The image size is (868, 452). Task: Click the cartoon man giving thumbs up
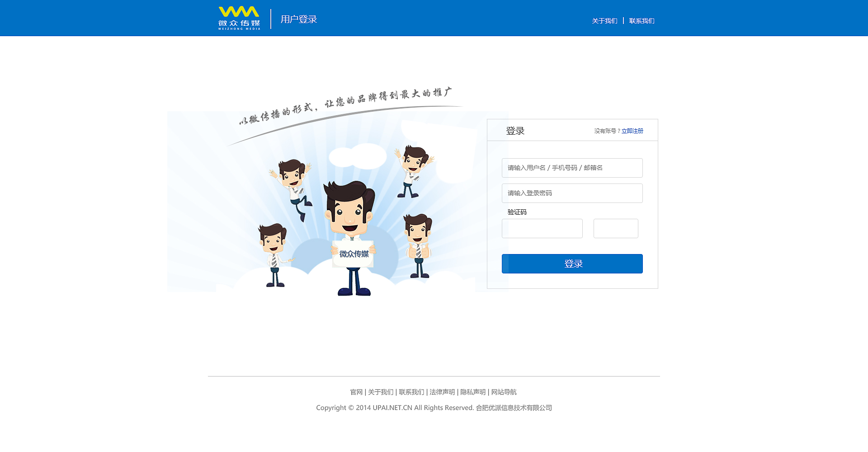click(418, 245)
